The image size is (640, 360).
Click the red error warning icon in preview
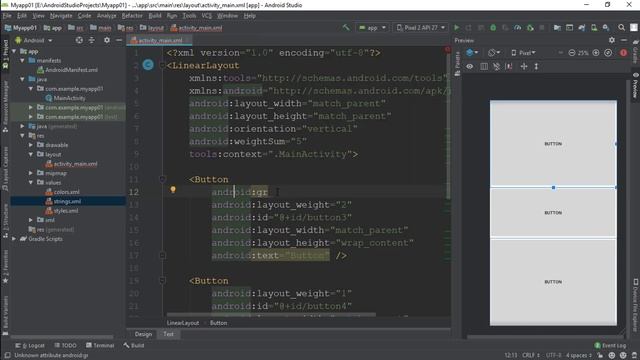(x=623, y=53)
